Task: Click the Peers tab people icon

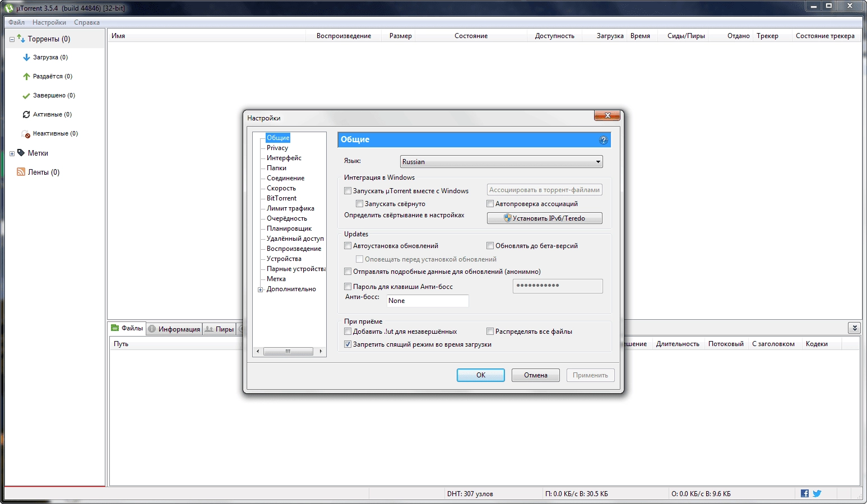Action: coord(209,329)
